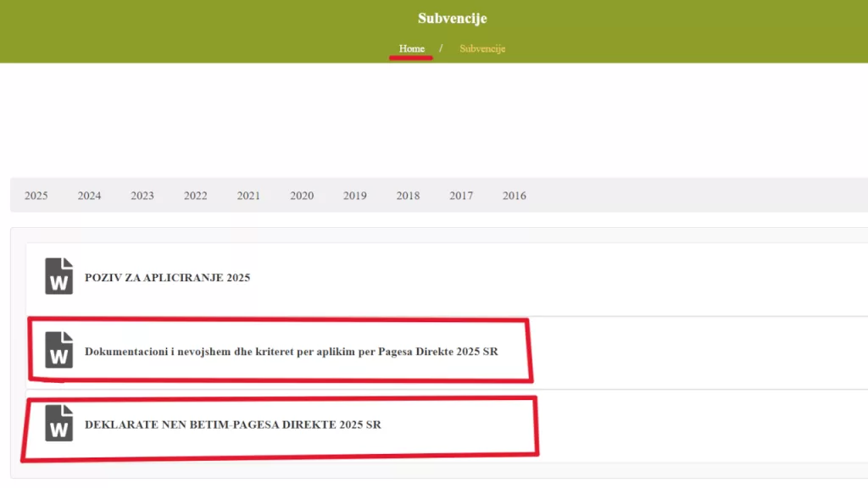Click the white Subvencije page heading
Viewport: 868px width, 488px height.
point(452,19)
